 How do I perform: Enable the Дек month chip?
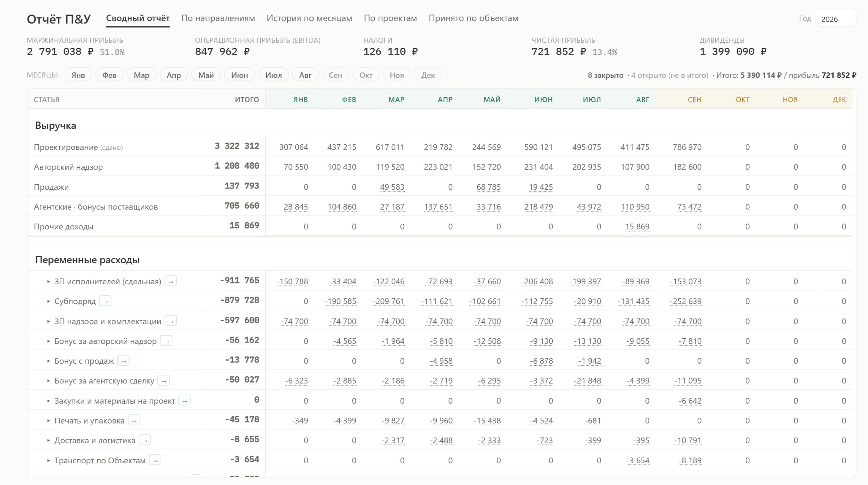[428, 75]
